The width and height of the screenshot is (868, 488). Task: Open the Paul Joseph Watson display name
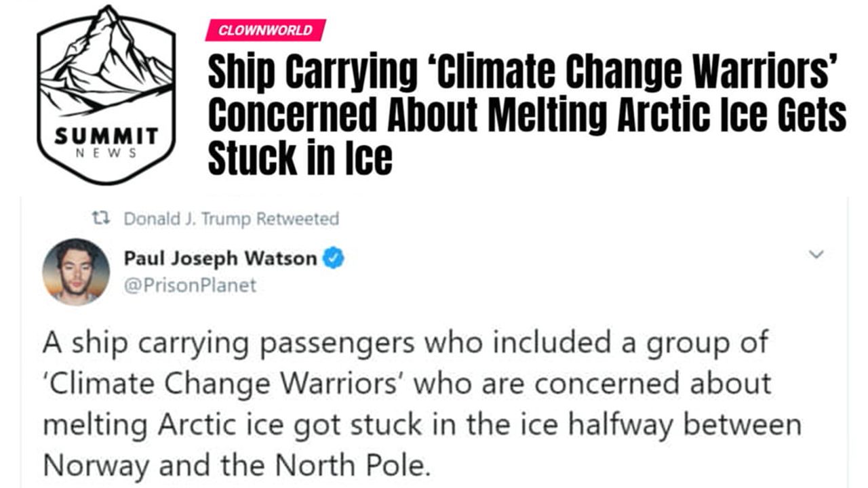tap(220, 258)
